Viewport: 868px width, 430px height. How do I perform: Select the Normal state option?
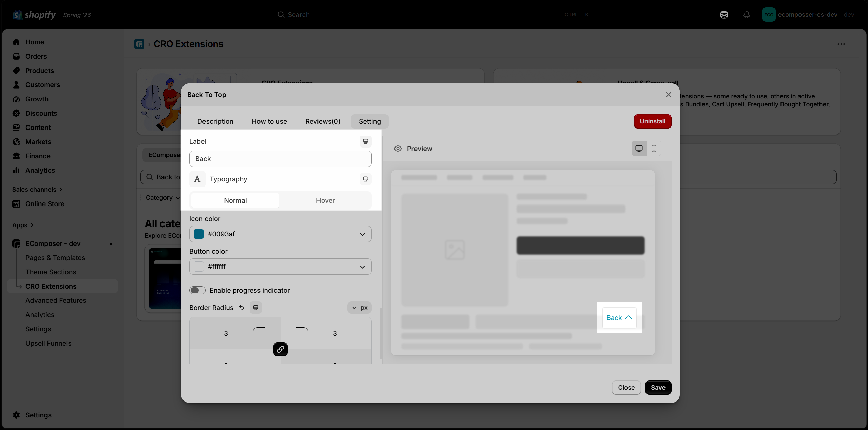[x=235, y=200]
